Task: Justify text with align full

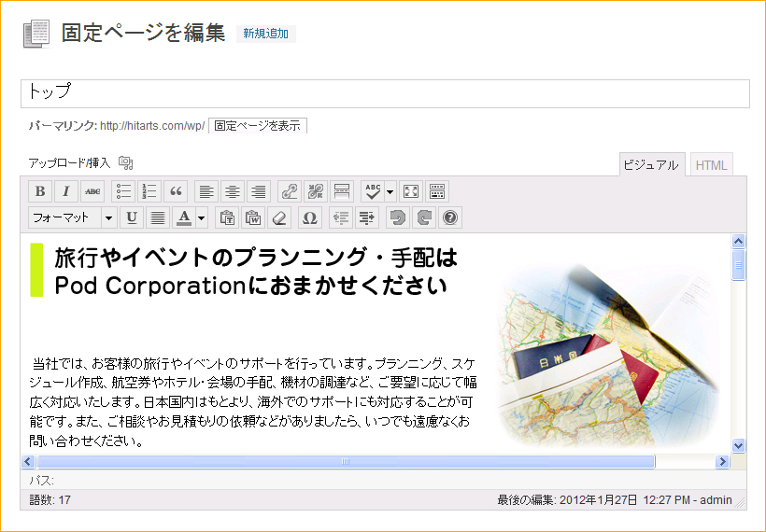Action: 158,217
